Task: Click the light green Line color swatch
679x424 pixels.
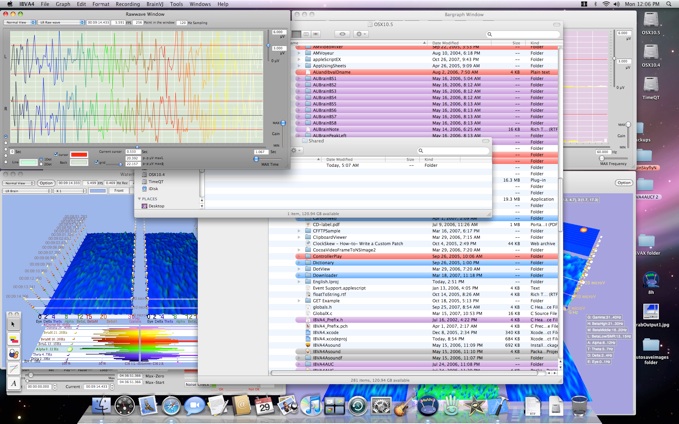Action: pyautogui.click(x=29, y=162)
